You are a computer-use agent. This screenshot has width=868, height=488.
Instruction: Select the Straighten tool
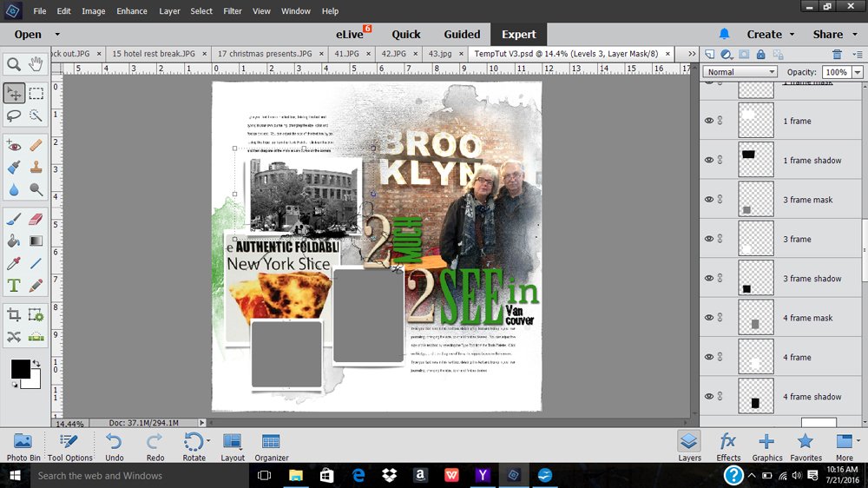36,337
